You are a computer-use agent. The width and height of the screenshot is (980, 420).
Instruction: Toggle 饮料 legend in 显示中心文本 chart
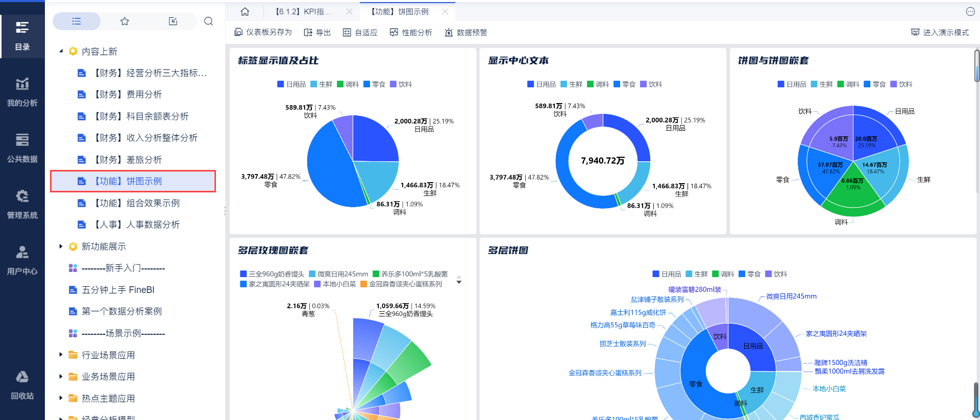(x=651, y=84)
